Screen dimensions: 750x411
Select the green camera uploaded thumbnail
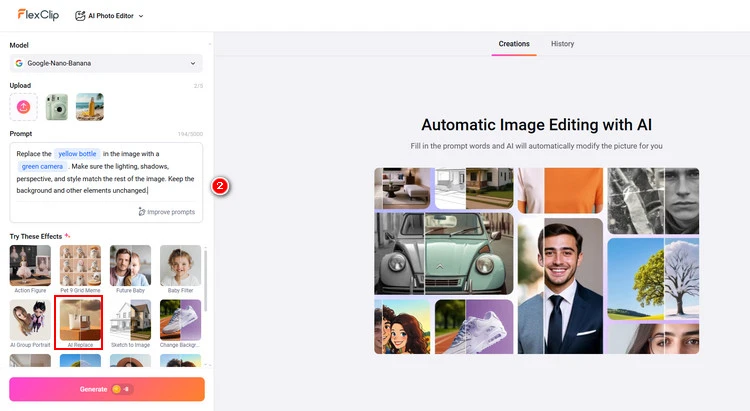pos(57,106)
